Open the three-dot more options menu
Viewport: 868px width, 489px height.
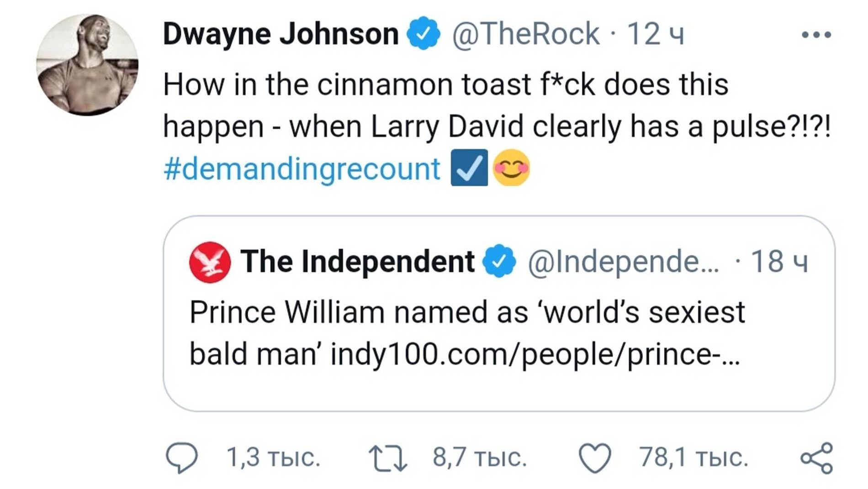(x=816, y=34)
